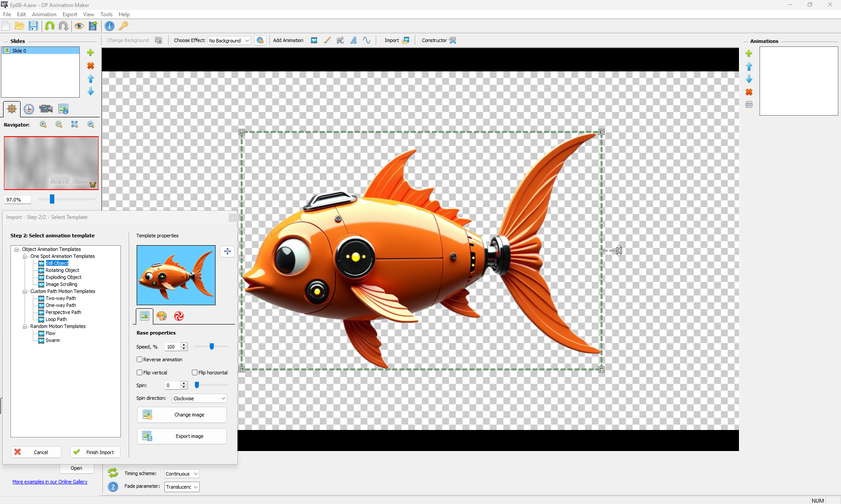Open the Choose Effect background dropdown

[x=229, y=41]
